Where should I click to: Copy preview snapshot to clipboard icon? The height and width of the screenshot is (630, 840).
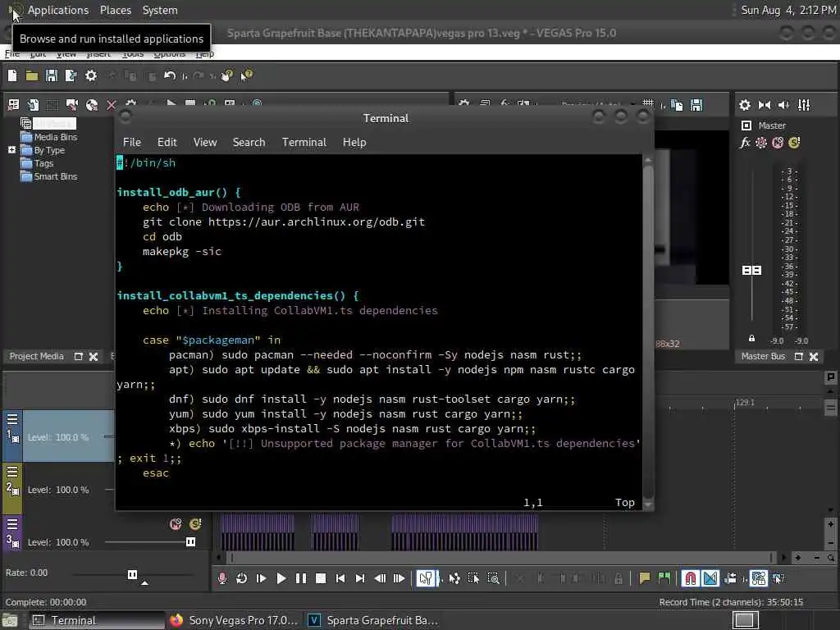(x=677, y=105)
